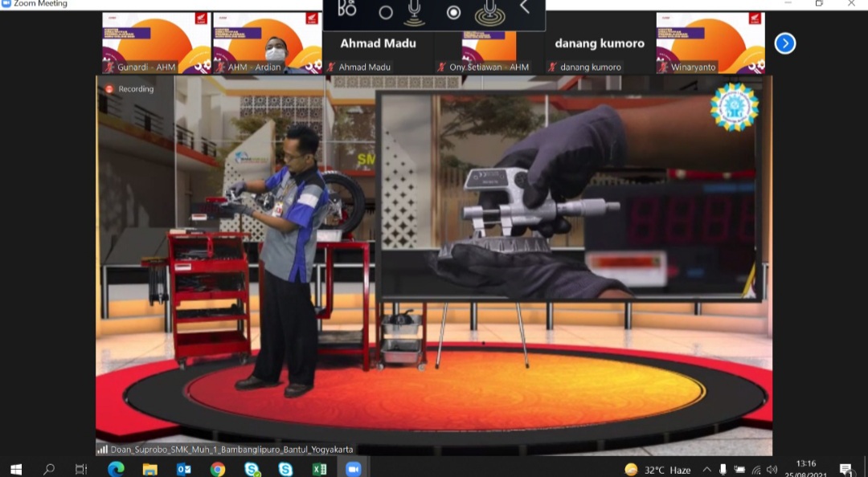Open the Windows Start menu
The height and width of the screenshot is (477, 868).
tap(16, 469)
